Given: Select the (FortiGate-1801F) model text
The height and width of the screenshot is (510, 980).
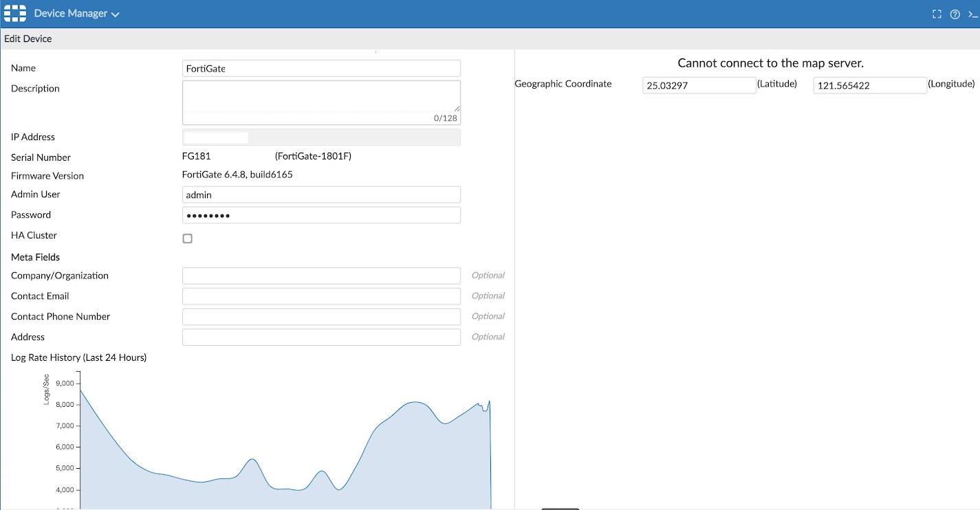Looking at the screenshot, I should tap(313, 156).
